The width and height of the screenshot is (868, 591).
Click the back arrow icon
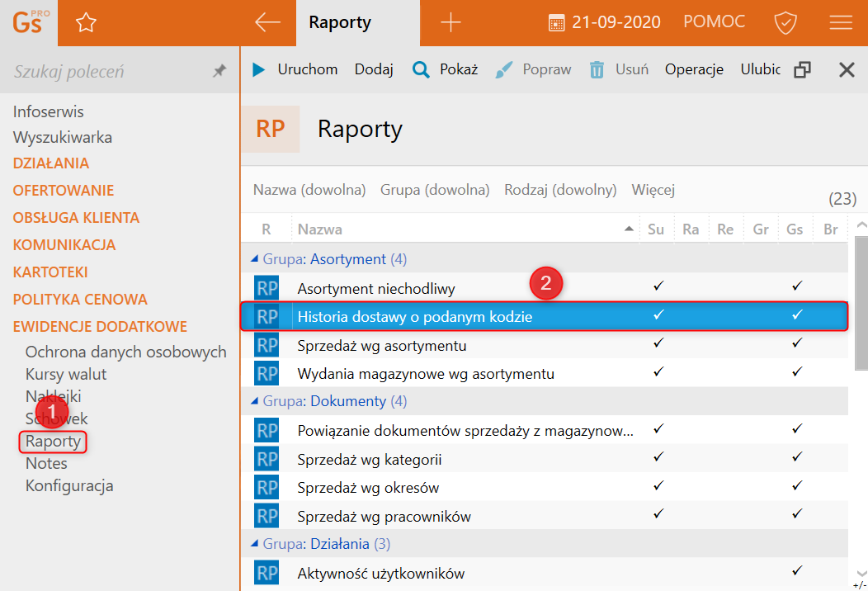pos(267,23)
